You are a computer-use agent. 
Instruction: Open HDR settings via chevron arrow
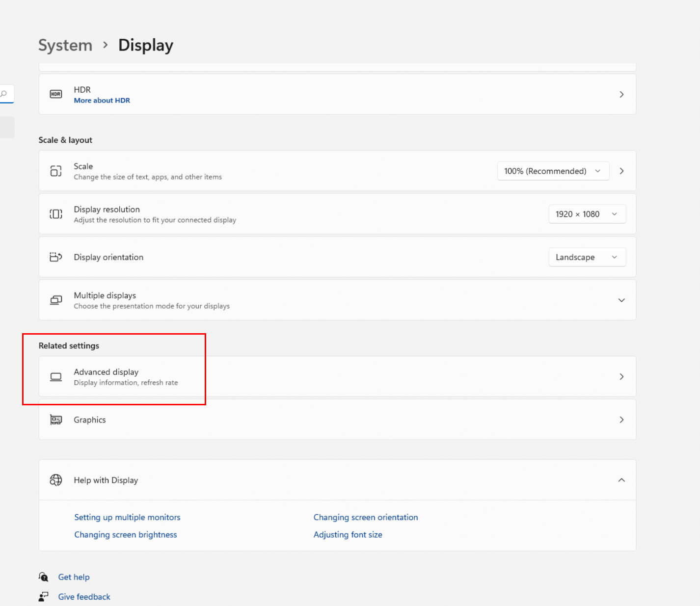tap(621, 94)
